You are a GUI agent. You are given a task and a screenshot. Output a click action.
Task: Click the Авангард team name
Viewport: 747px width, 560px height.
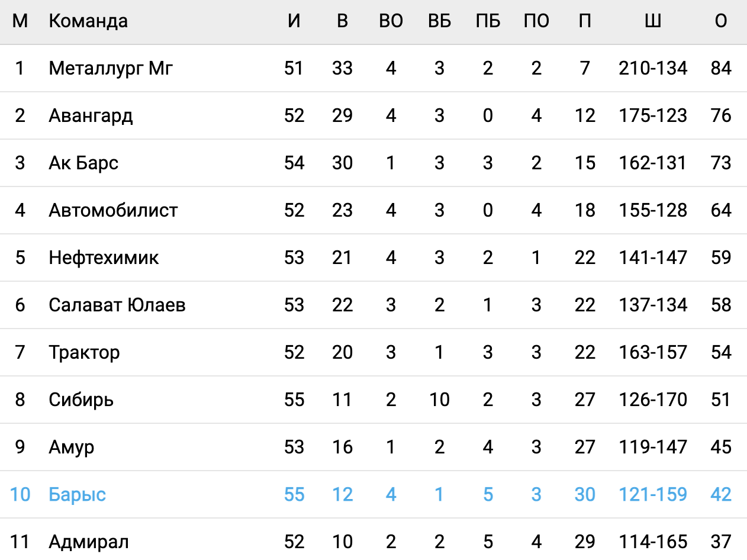[x=91, y=115]
